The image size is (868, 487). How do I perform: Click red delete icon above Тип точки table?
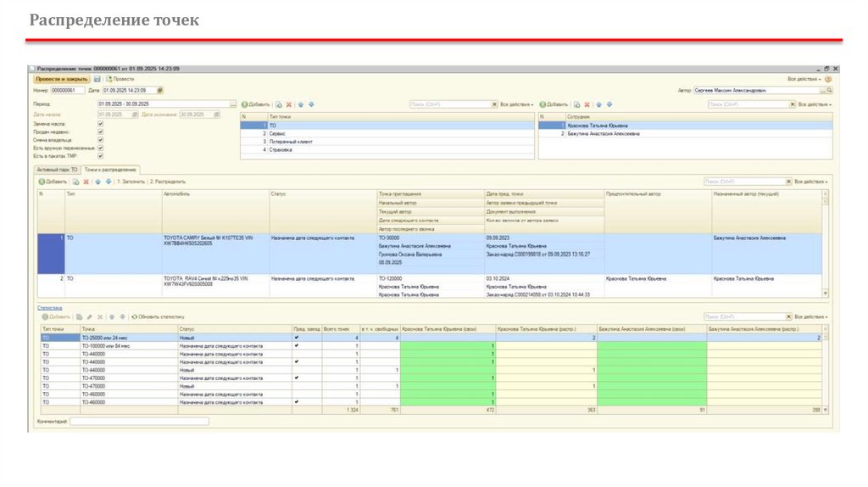pos(288,104)
